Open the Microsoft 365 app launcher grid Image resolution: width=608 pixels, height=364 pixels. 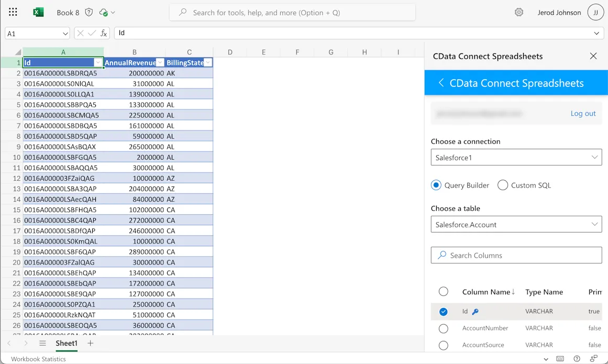[x=13, y=12]
